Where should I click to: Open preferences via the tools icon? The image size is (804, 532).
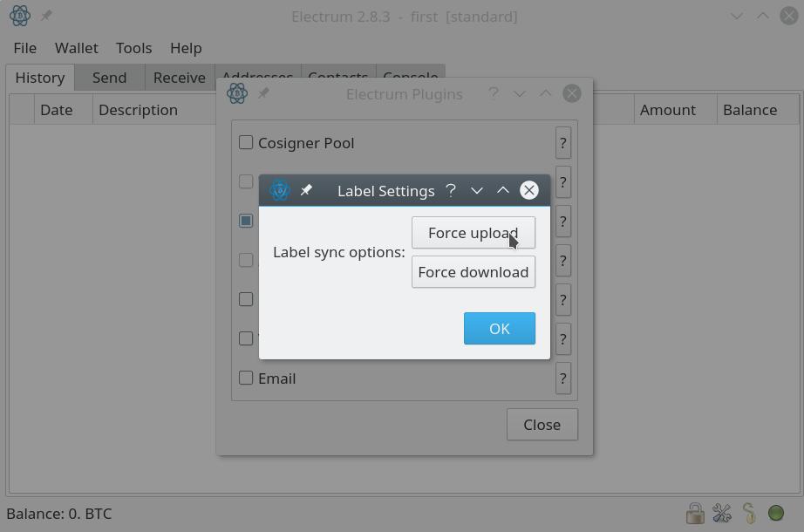click(x=722, y=513)
